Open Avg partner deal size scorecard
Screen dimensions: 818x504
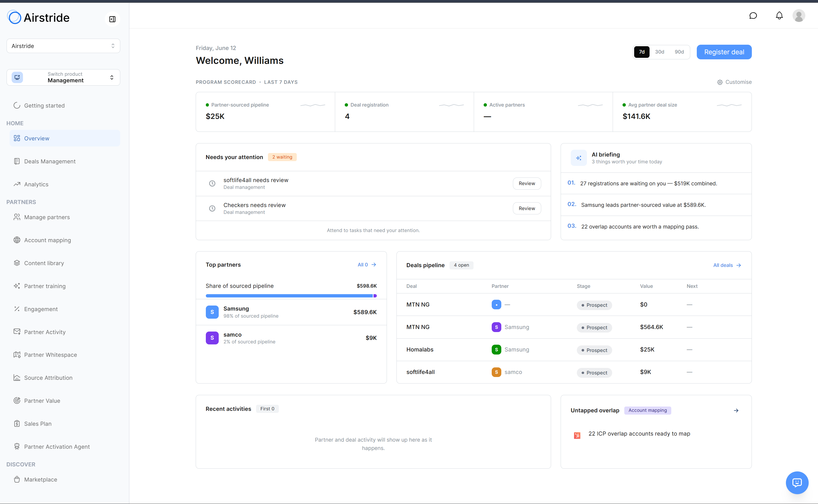coord(682,112)
